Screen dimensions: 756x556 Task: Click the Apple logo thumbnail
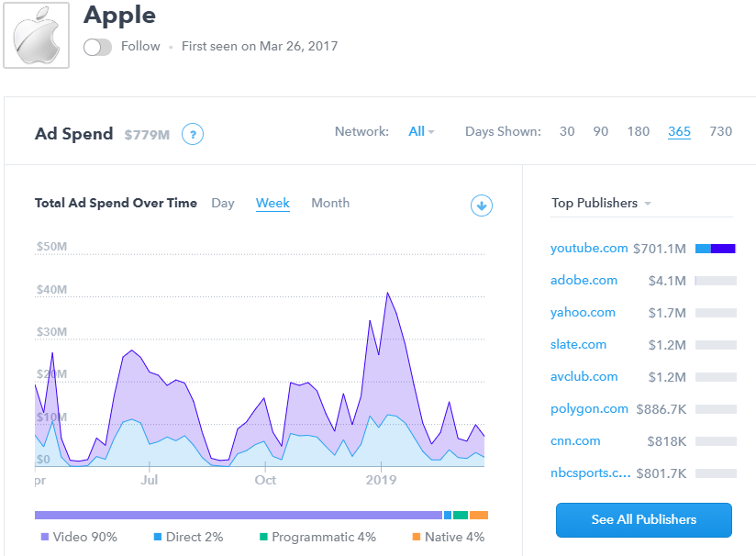click(x=37, y=35)
